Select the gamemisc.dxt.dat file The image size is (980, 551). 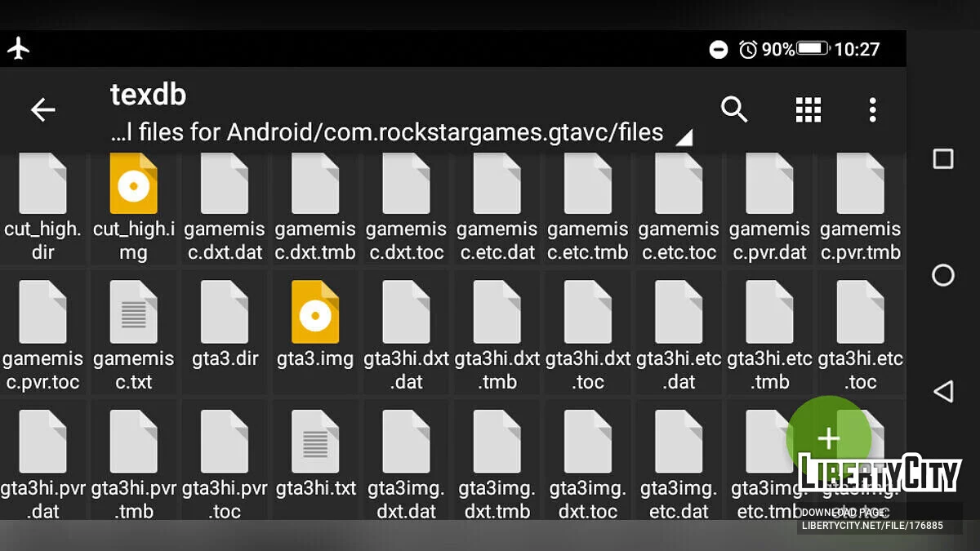[225, 184]
